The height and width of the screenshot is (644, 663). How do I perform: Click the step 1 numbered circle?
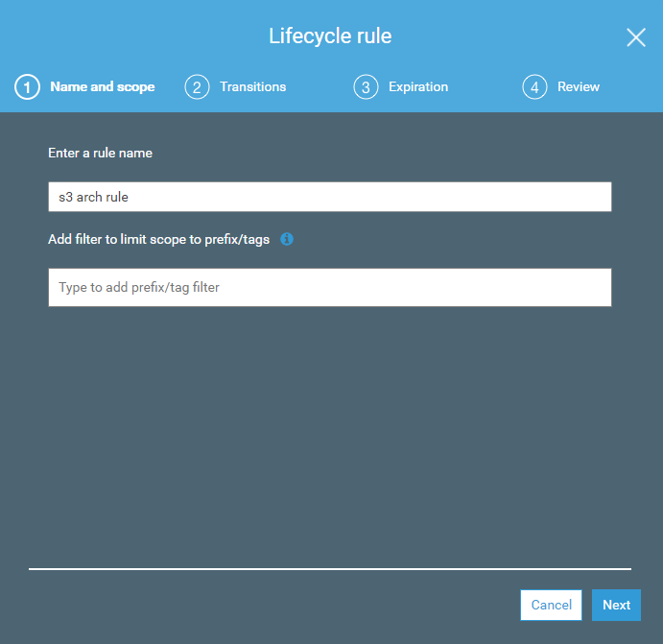pyautogui.click(x=27, y=87)
